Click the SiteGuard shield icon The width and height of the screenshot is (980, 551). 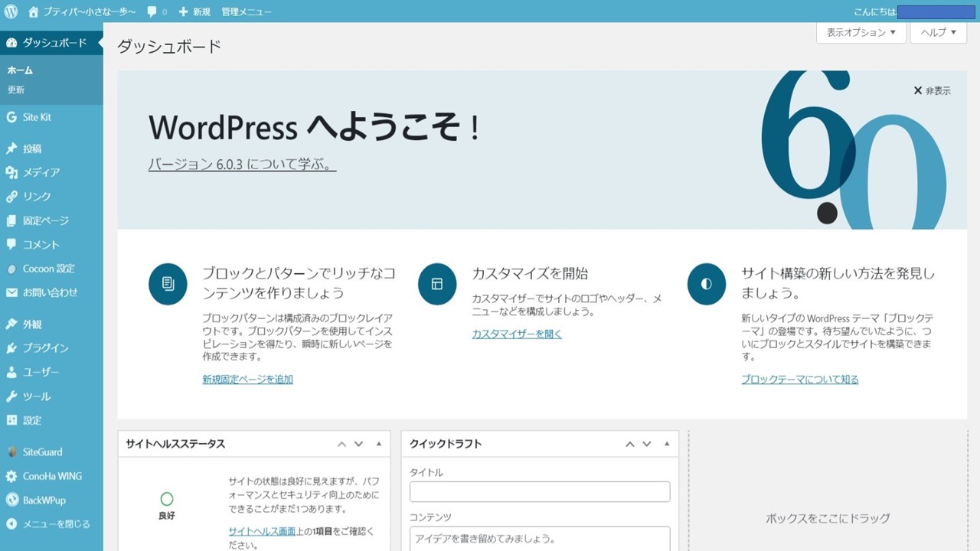(x=11, y=452)
